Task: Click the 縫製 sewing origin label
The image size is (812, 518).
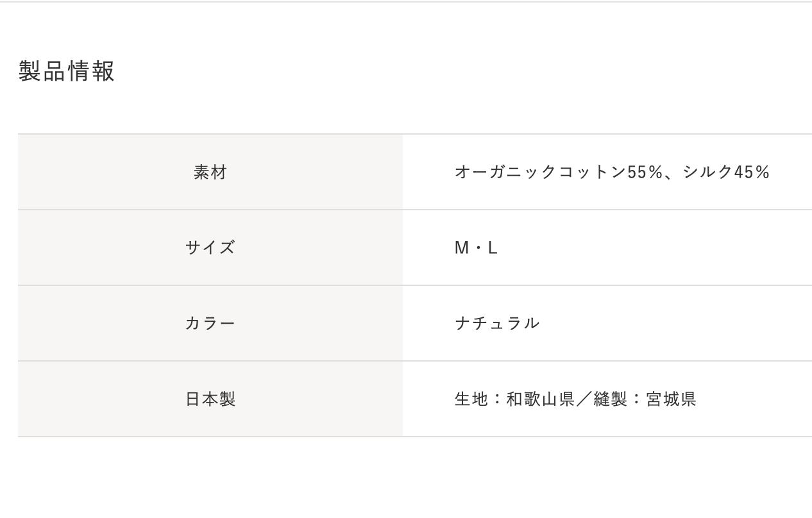Action: click(x=610, y=399)
